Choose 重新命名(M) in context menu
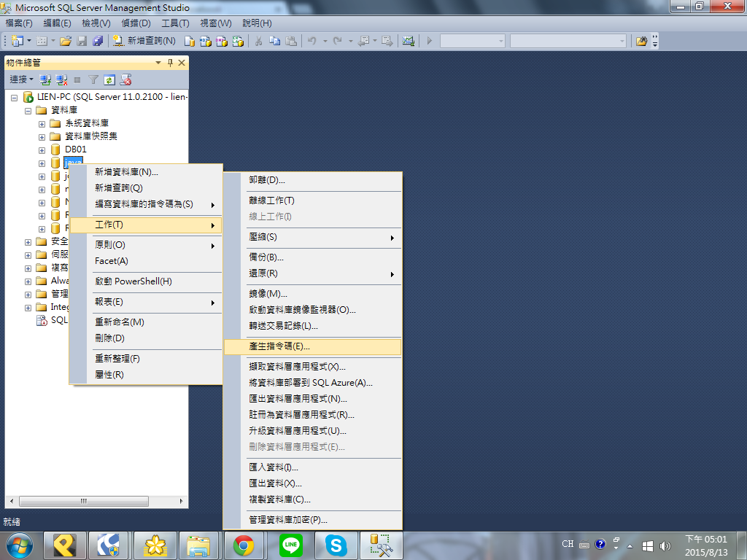The height and width of the screenshot is (560, 747). (x=146, y=322)
